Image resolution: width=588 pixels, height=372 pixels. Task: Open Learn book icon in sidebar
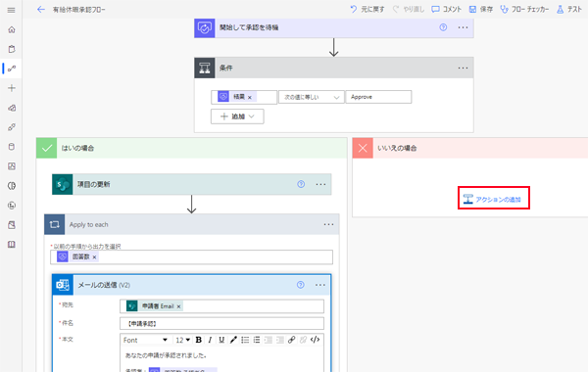pyautogui.click(x=12, y=245)
